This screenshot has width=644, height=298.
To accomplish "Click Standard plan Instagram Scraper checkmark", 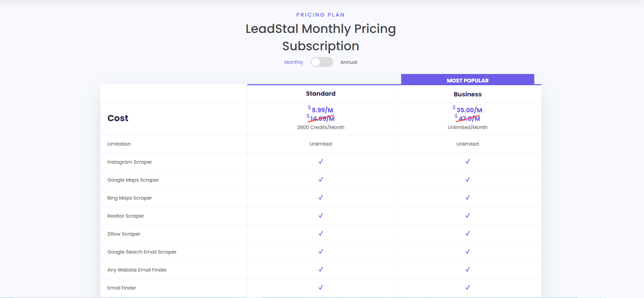I will click(321, 162).
